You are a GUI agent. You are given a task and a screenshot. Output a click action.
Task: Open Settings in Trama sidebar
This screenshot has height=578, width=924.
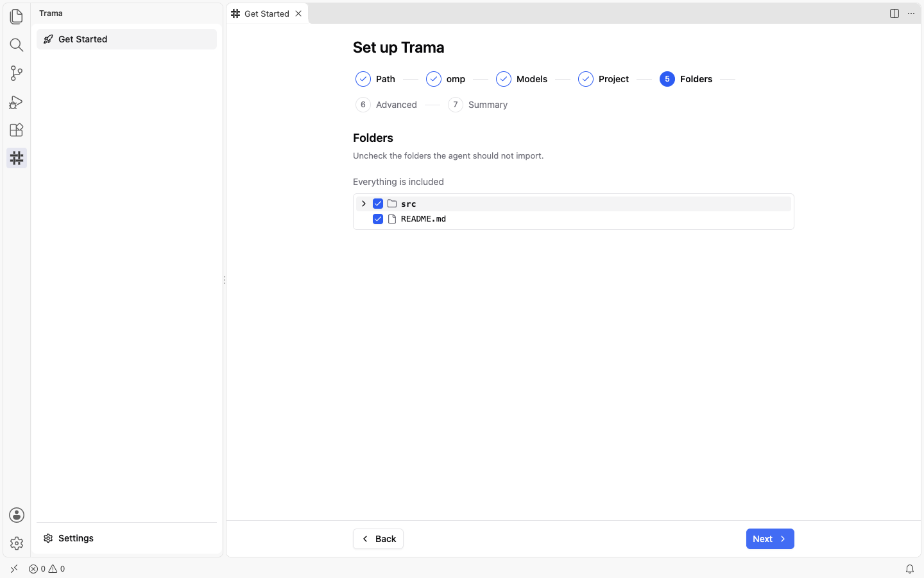(126, 538)
